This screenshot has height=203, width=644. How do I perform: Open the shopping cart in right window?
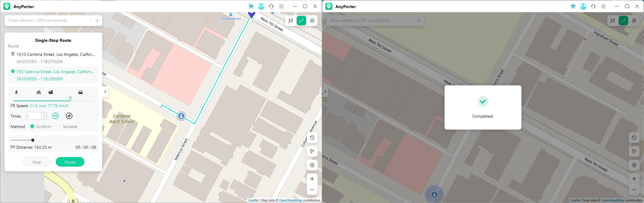pos(573,6)
